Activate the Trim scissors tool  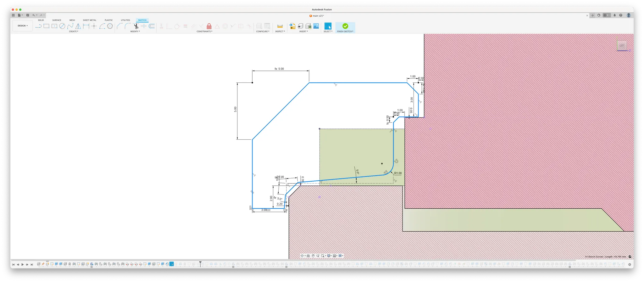tap(136, 26)
